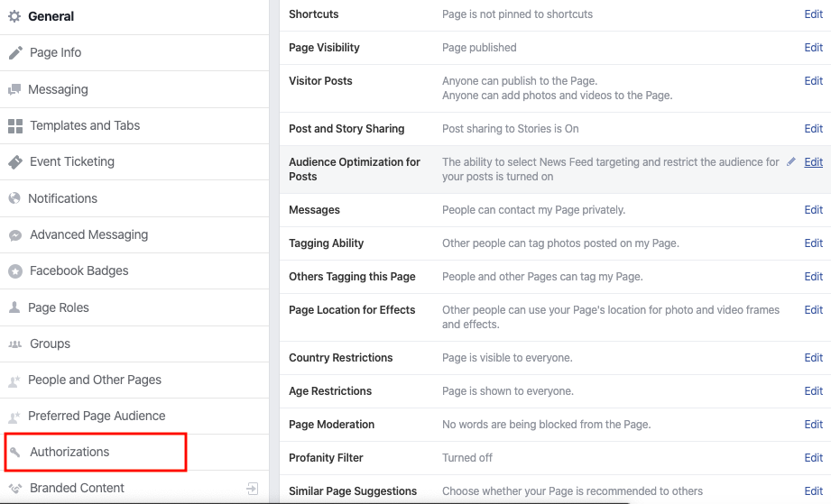Edit the Page Visibility setting
This screenshot has height=504, width=831.
[813, 48]
